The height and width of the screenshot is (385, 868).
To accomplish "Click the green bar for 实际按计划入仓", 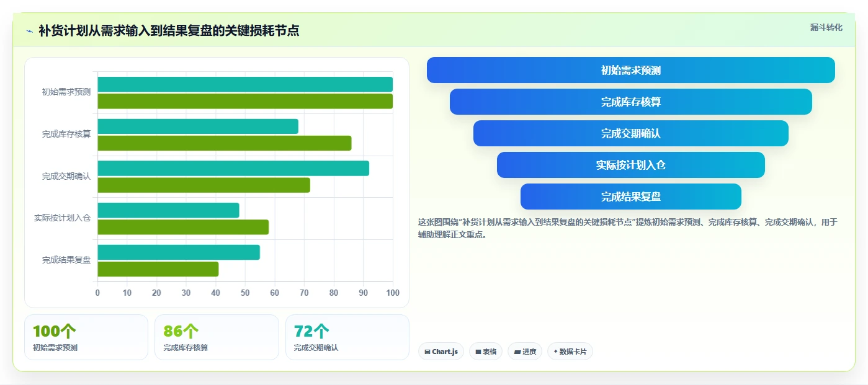I will click(x=183, y=227).
